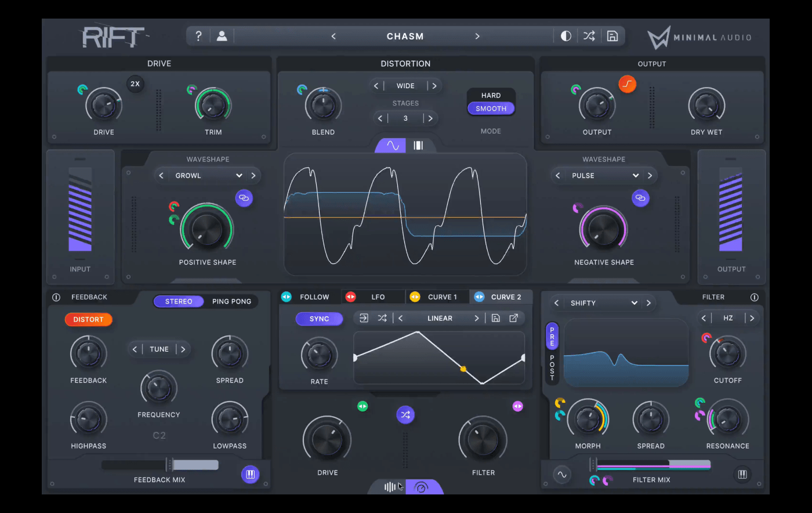Select HARD distortion mode

pyautogui.click(x=491, y=95)
